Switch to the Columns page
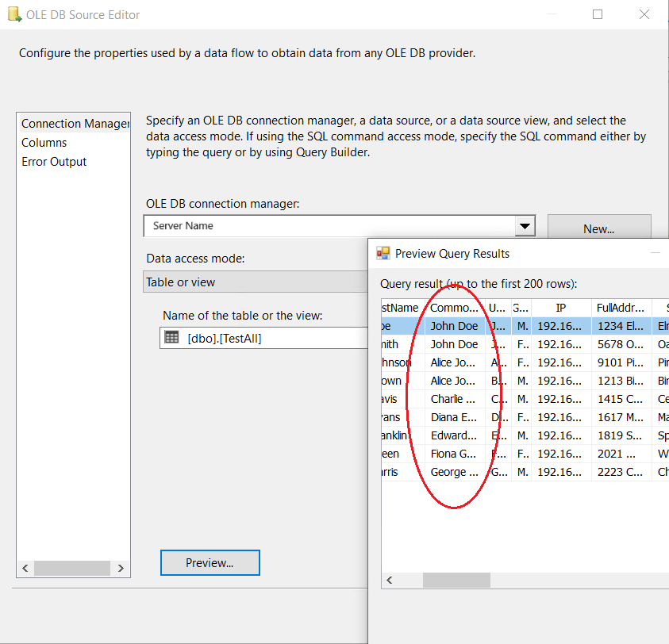This screenshot has height=644, width=669. [44, 143]
